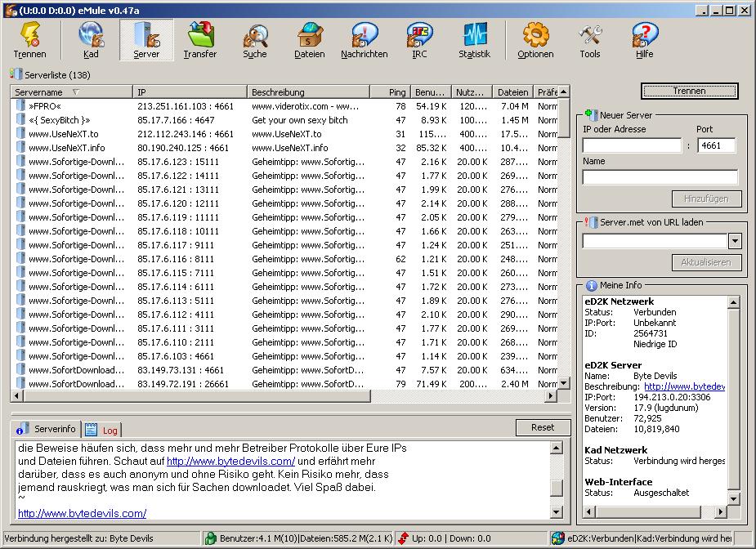Image resolution: width=756 pixels, height=549 pixels.
Task: Select the server with IP 85.17.6.116 : 8111
Action: coord(284,259)
